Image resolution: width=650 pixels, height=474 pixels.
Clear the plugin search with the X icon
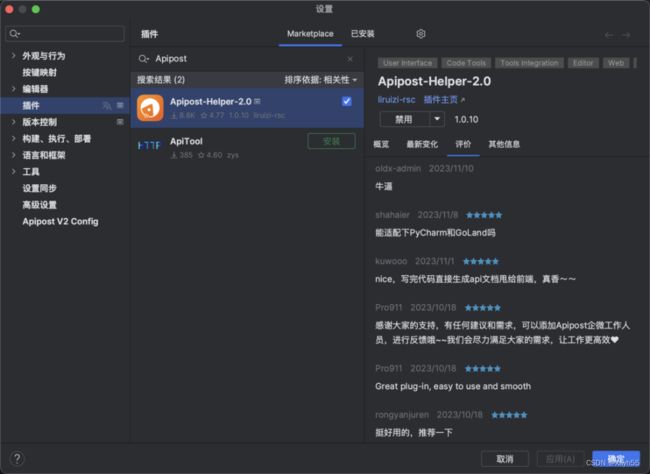350,59
